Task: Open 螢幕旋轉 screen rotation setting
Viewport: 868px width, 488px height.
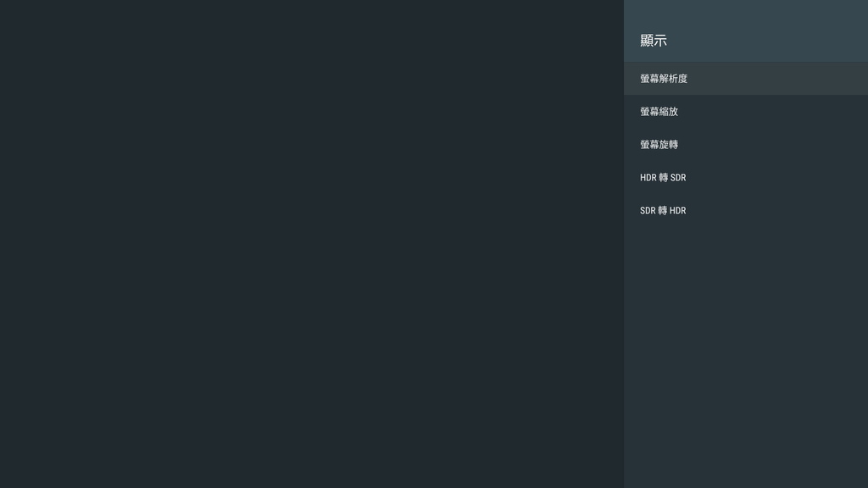Action: click(x=746, y=144)
